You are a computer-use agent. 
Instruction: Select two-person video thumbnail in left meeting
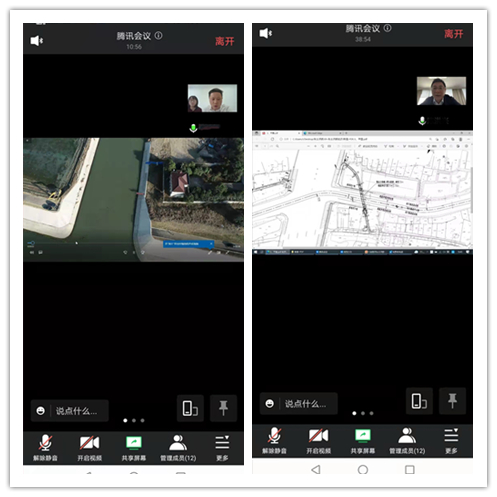click(212, 98)
